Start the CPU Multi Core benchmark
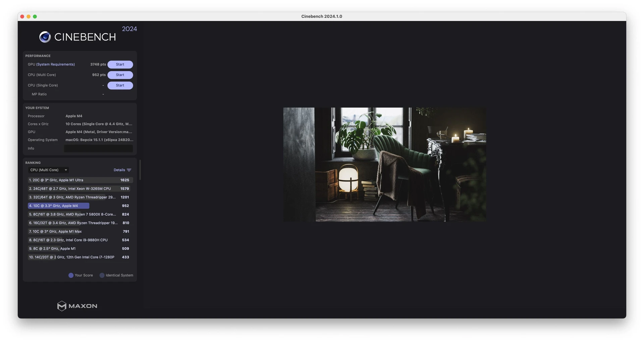644x342 pixels. point(120,75)
